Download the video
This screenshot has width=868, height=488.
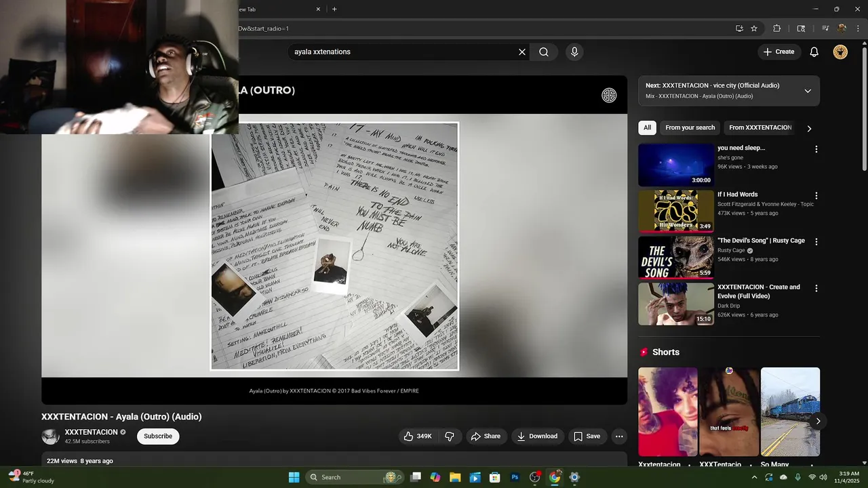537,436
